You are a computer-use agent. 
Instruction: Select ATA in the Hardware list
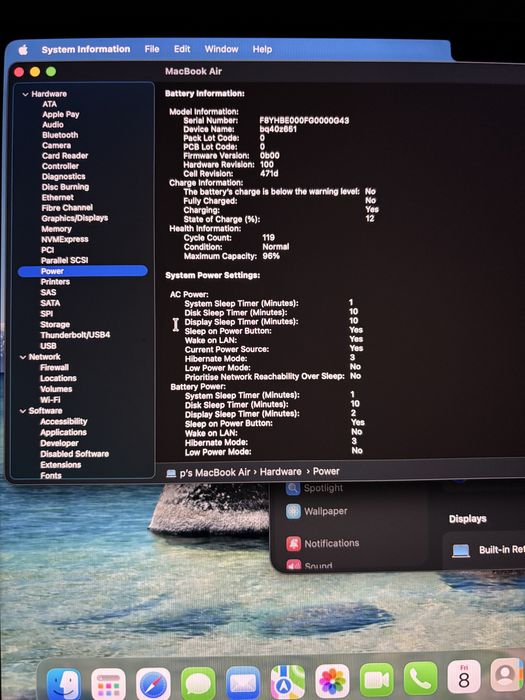(49, 104)
